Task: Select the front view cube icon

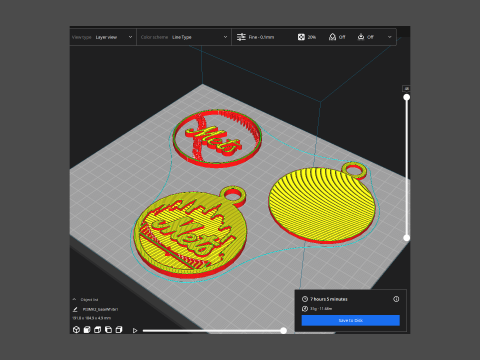Action: click(87, 330)
